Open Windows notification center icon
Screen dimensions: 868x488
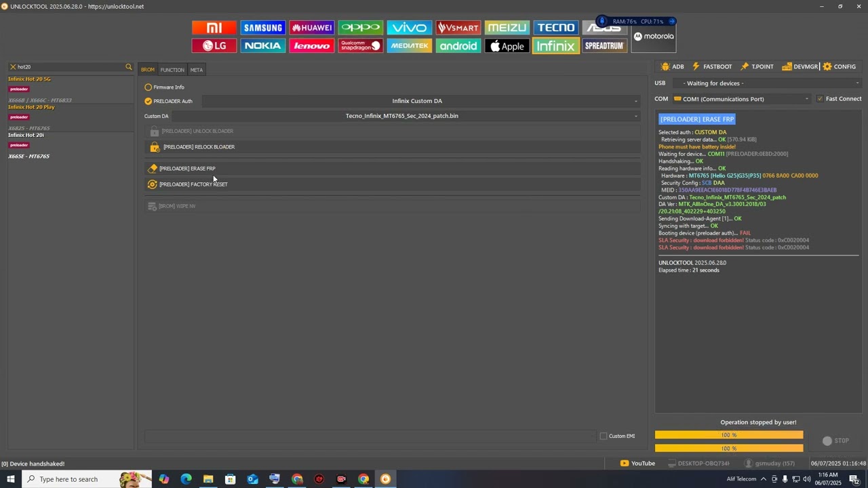tap(854, 479)
